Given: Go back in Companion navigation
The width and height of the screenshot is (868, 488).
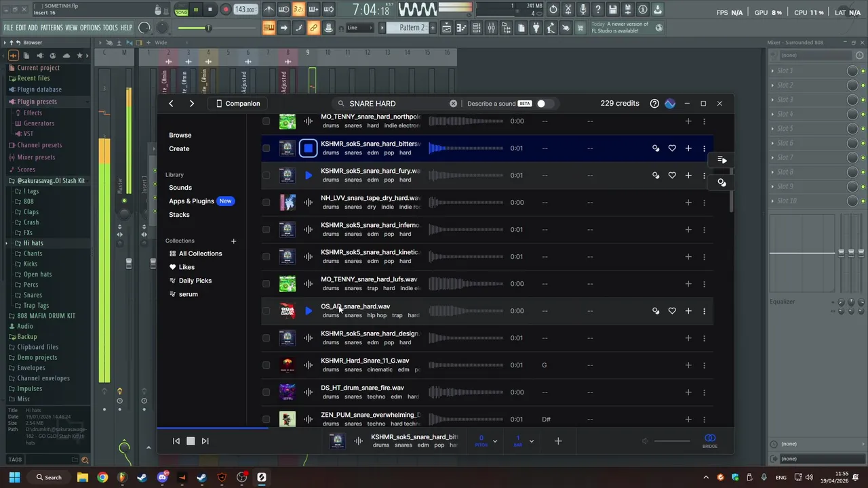Looking at the screenshot, I should (x=171, y=104).
